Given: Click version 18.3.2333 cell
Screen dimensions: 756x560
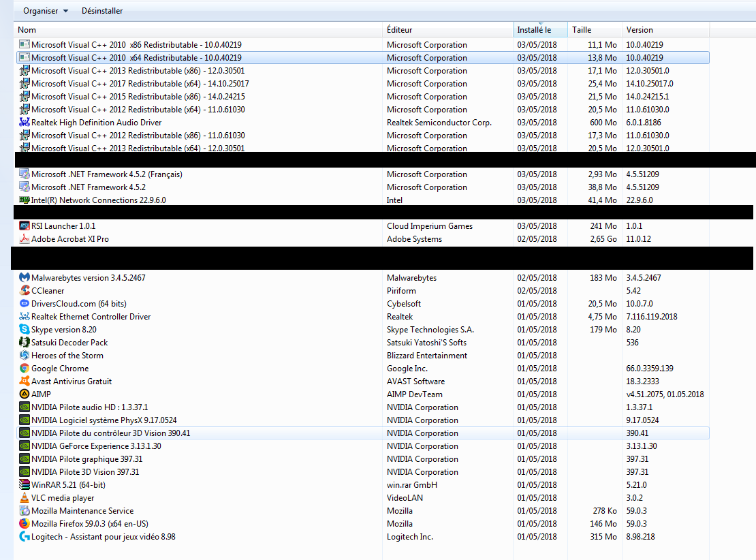Looking at the screenshot, I should [x=642, y=381].
